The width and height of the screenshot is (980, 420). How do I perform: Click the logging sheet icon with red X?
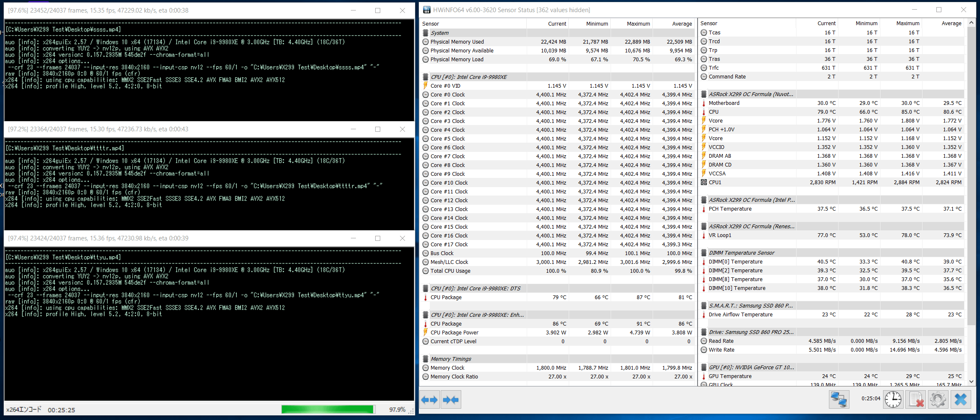click(916, 399)
